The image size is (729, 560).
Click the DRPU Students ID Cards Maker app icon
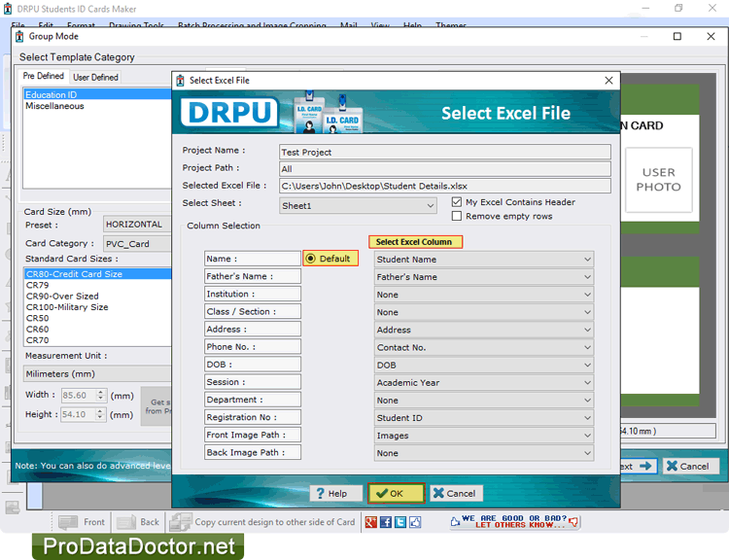[x=8, y=9]
